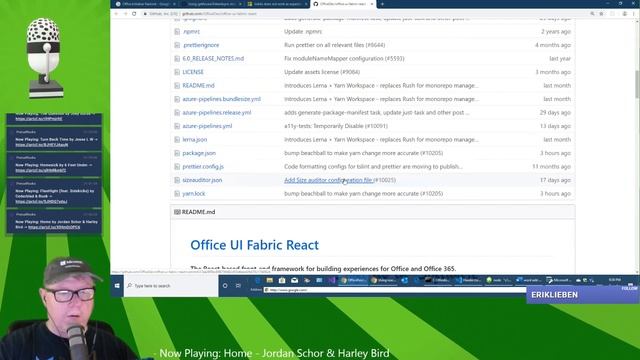This screenshot has height=360, width=640.
Task: Click the file icon beside README.md row
Action: point(177,85)
